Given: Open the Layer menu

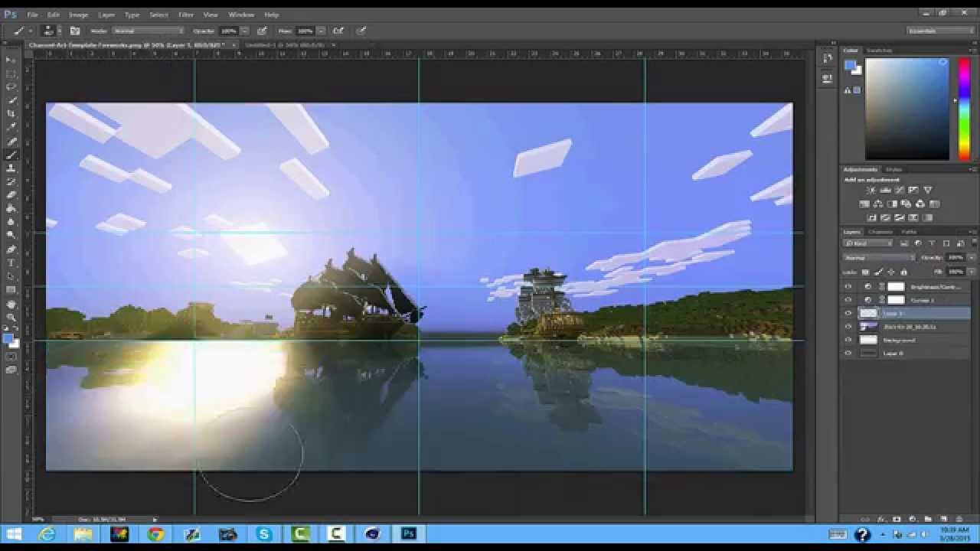Looking at the screenshot, I should click(x=106, y=15).
